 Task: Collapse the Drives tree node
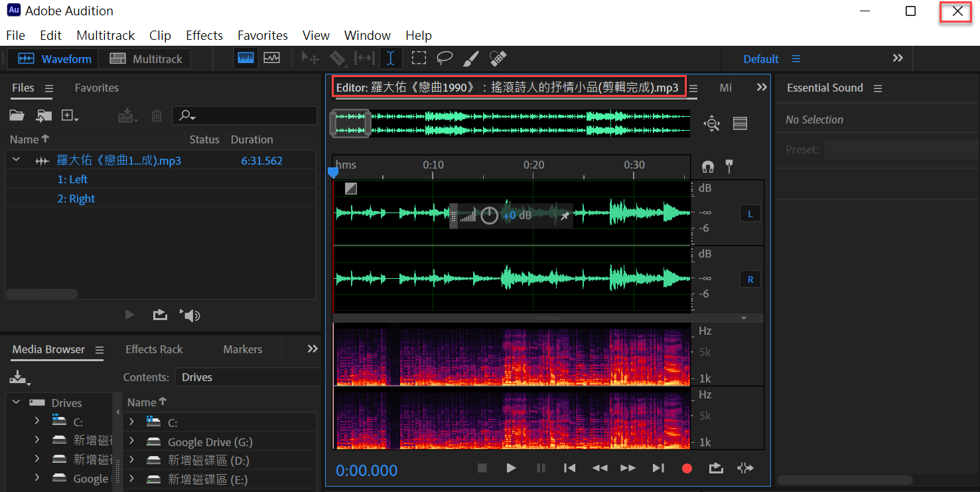tap(17, 402)
